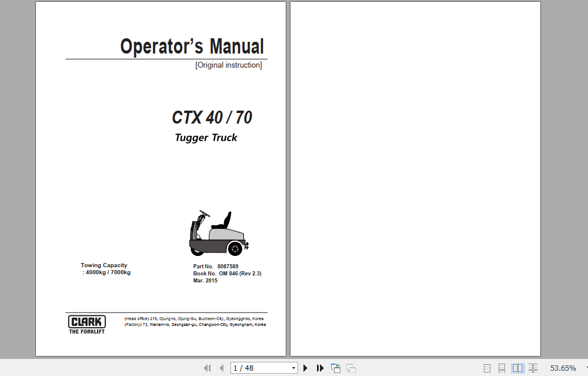Click the Part No. 8087589 text
Screen dimensions: 588x376
tap(216, 267)
